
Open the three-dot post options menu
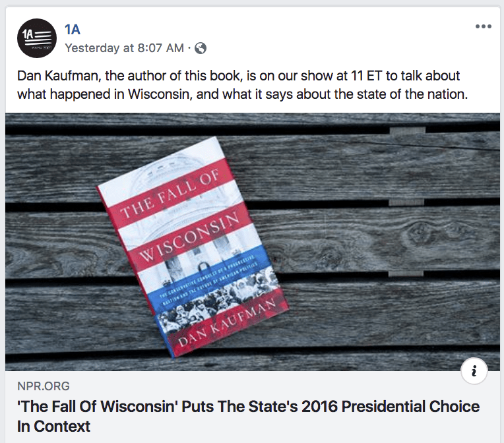point(484,27)
